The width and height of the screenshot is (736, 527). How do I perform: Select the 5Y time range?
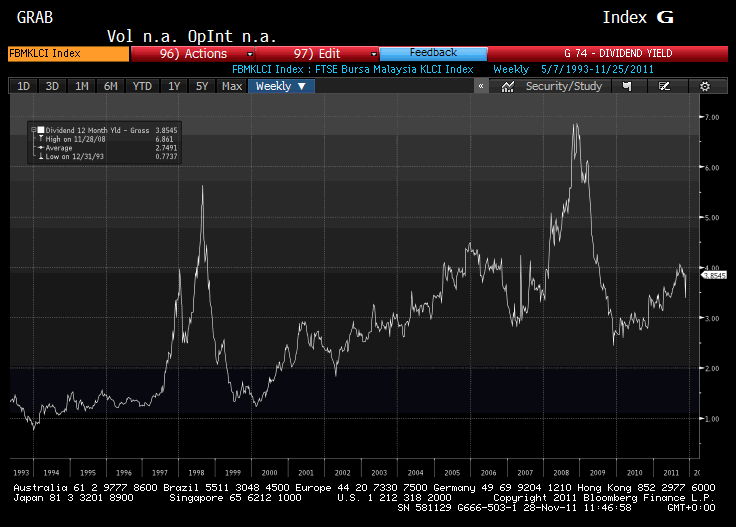point(202,86)
